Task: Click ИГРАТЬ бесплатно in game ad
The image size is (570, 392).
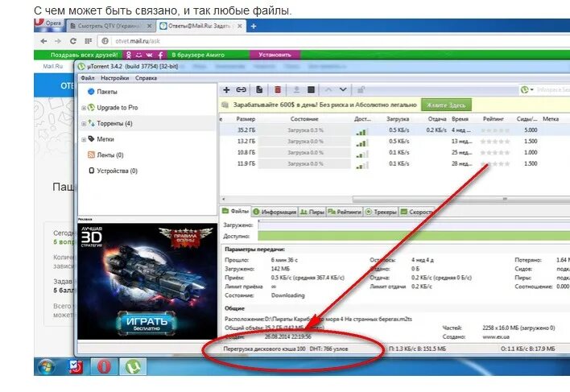Action: (x=147, y=323)
